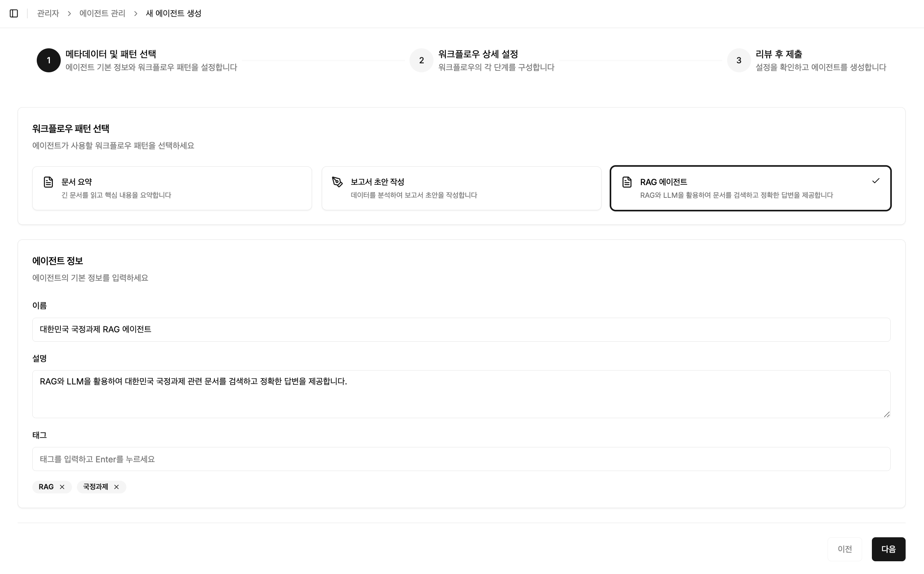This screenshot has width=924, height=574.
Task: Click step 2 circle 워크플로우 상세 설정
Action: (421, 60)
